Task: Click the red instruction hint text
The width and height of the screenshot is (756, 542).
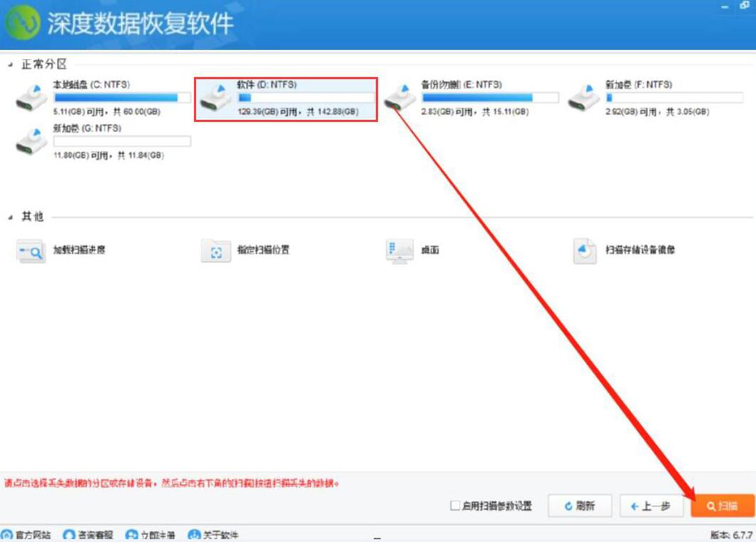Action: pos(172,483)
